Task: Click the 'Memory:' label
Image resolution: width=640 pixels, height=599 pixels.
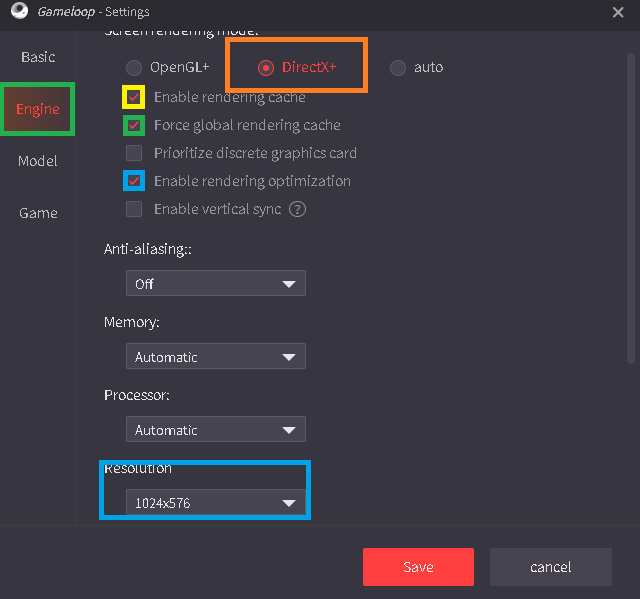Action: [132, 322]
